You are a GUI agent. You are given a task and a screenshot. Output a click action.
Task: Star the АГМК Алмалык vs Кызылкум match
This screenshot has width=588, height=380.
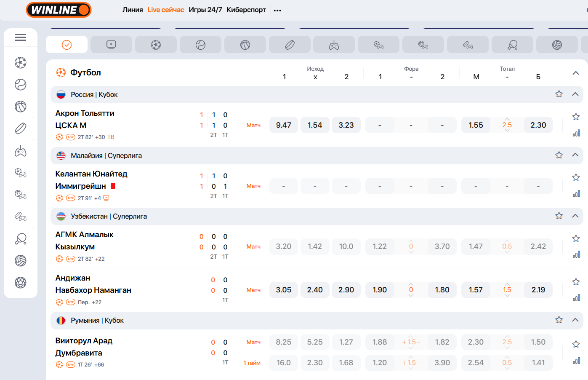click(x=576, y=238)
